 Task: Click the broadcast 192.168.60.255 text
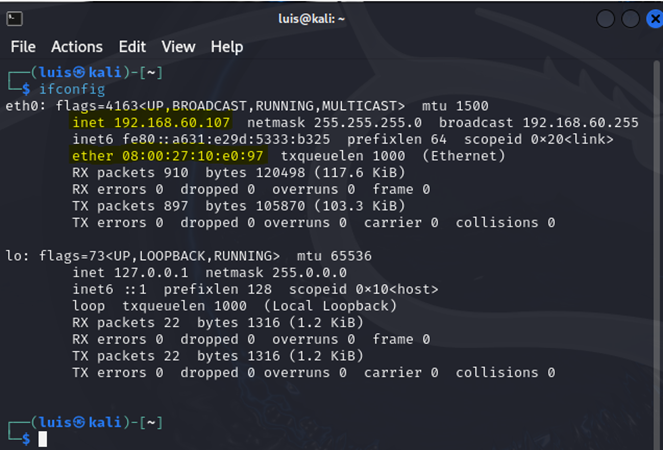539,123
